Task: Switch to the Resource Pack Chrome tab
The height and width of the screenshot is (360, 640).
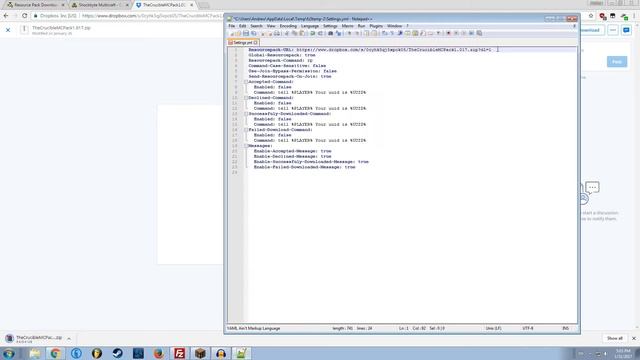Action: tap(35, 5)
